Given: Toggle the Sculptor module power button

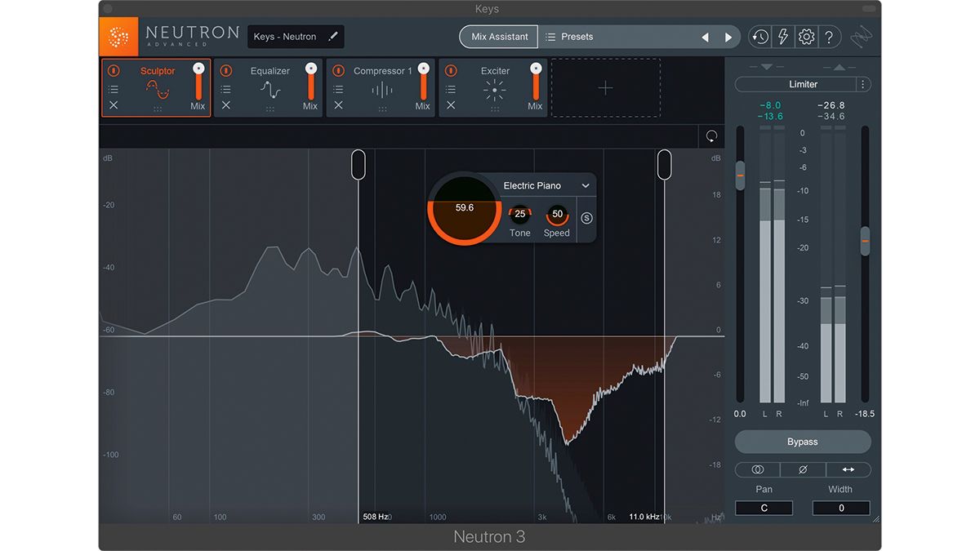Looking at the screenshot, I should [x=114, y=71].
